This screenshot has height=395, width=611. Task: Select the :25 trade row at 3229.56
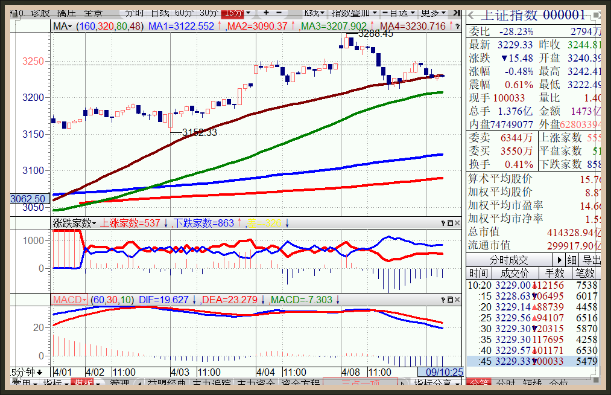[x=534, y=318]
